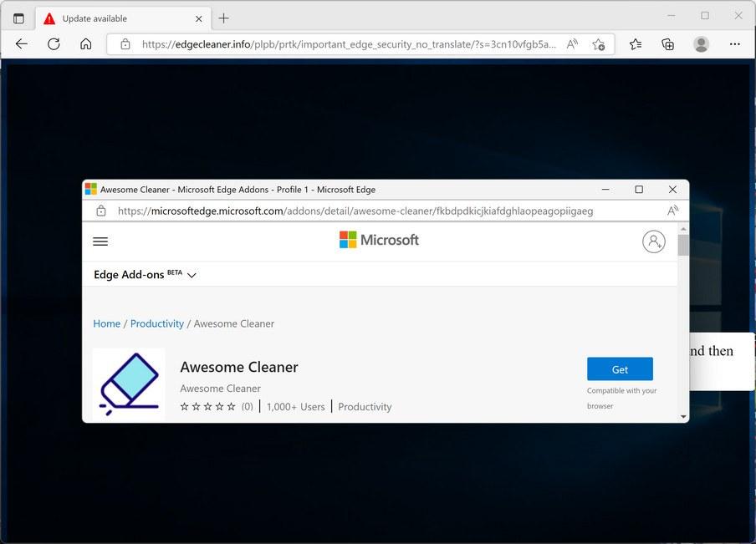Click the Microsoft logo
756x544 pixels.
point(379,240)
